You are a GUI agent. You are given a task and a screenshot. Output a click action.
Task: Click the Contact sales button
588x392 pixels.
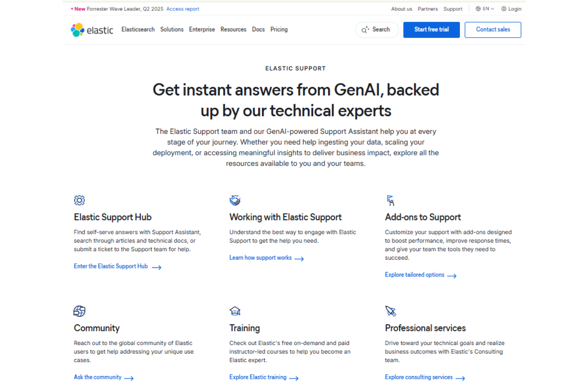pyautogui.click(x=493, y=30)
